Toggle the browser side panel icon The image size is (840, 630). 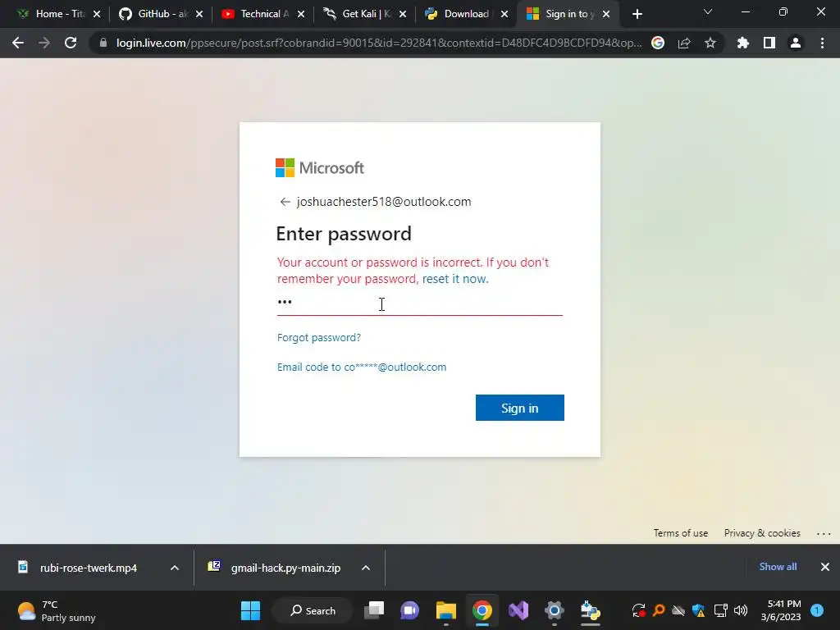tap(769, 43)
